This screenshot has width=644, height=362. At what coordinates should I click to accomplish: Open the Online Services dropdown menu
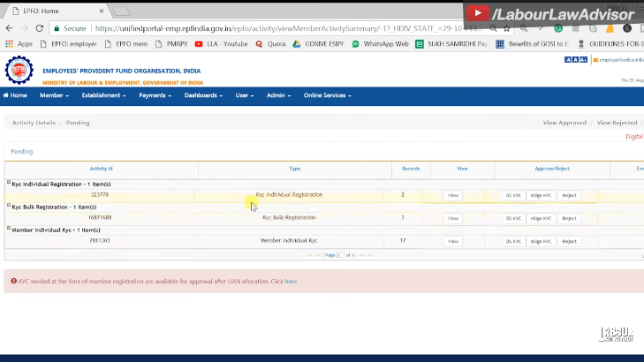click(x=328, y=95)
